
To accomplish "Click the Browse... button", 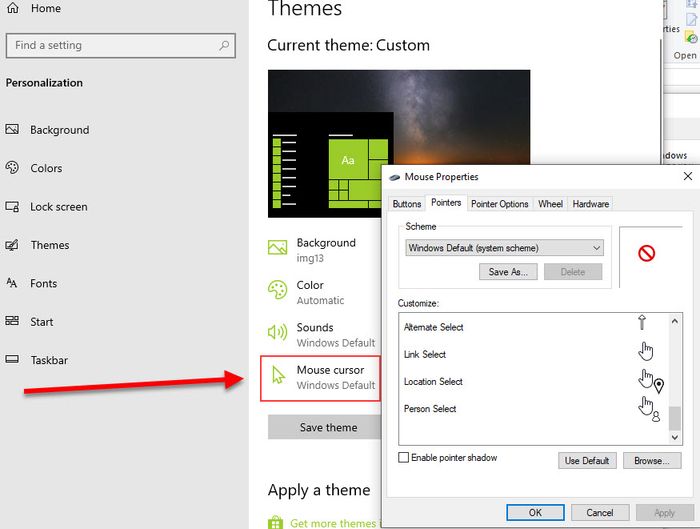I will [x=652, y=461].
